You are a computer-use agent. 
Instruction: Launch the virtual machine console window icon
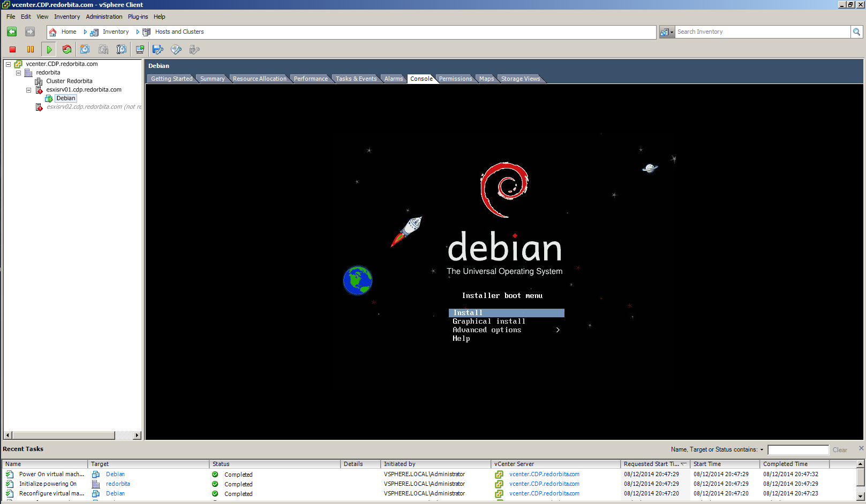pyautogui.click(x=140, y=50)
